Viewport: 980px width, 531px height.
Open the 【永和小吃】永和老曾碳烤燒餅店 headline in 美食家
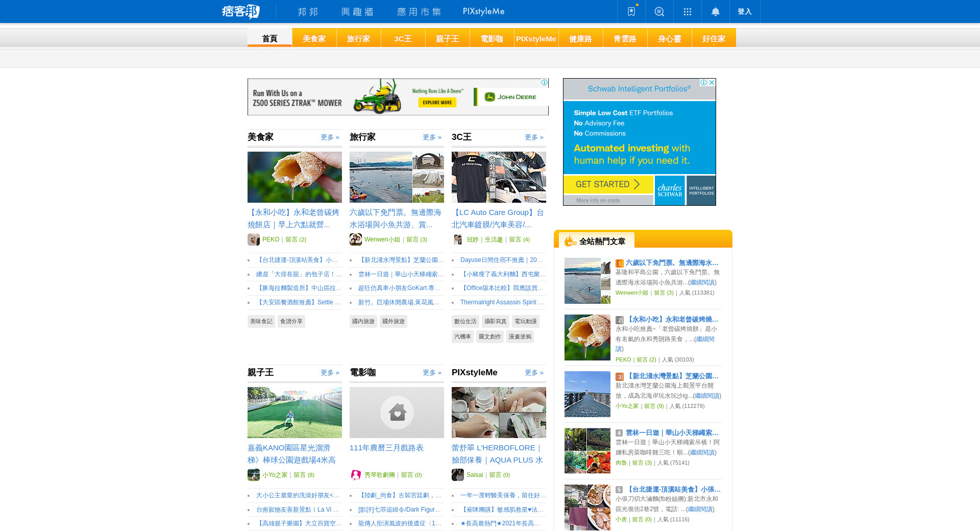click(x=293, y=219)
